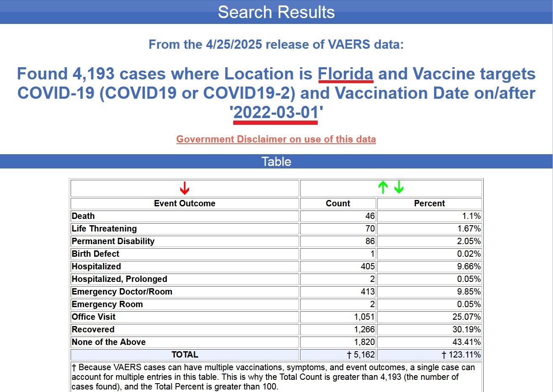Click the None of the Above row label
The height and width of the screenshot is (392, 553).
(x=108, y=342)
